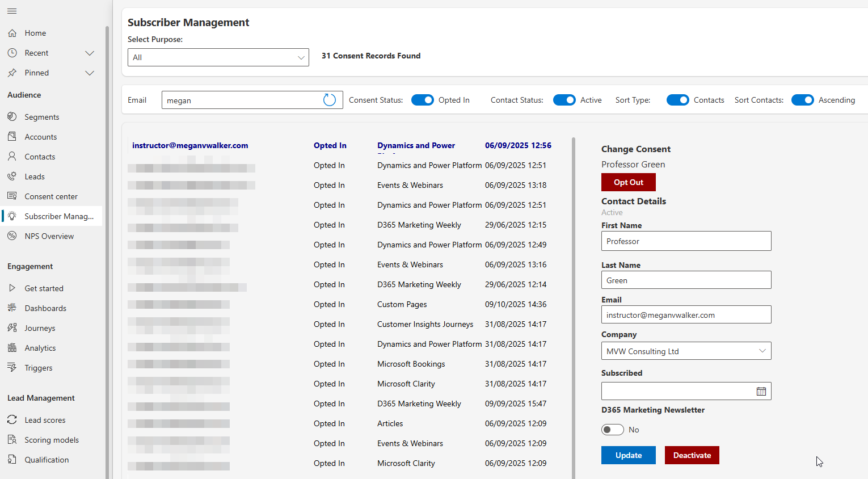The height and width of the screenshot is (479, 868).
Task: Click the red Opt Out button
Action: [x=629, y=182]
